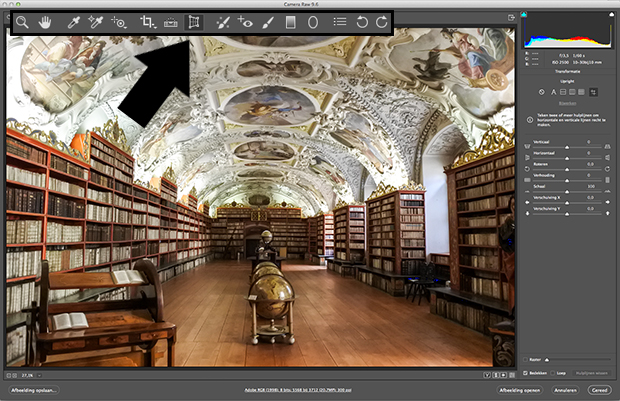Apply Level Upright correction
The width and height of the screenshot is (620, 401).
pos(563,92)
